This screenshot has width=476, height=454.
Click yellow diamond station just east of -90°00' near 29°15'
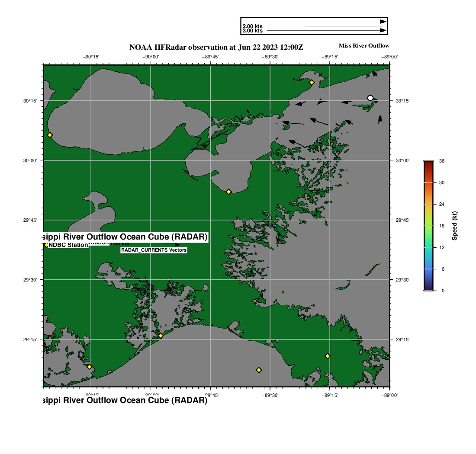click(x=161, y=336)
